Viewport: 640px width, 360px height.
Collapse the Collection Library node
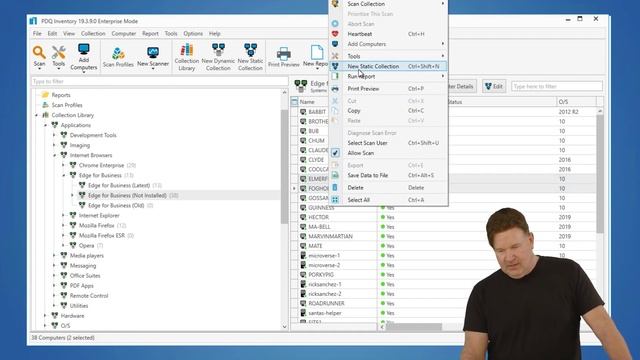[37, 116]
